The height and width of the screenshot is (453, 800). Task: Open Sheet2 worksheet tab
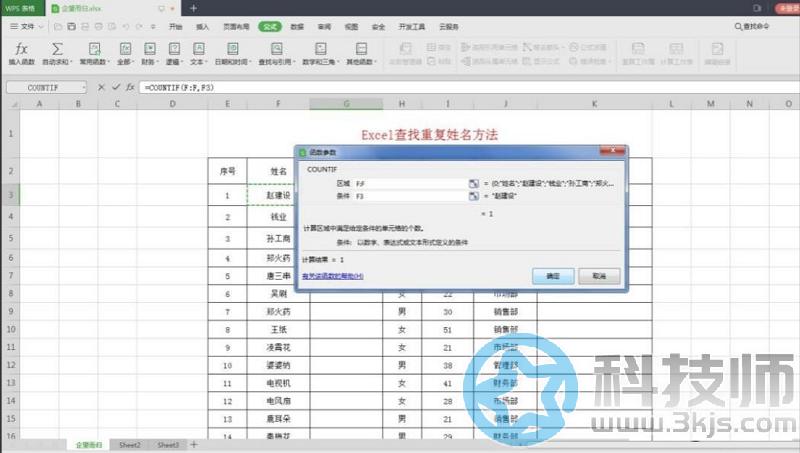pyautogui.click(x=130, y=445)
